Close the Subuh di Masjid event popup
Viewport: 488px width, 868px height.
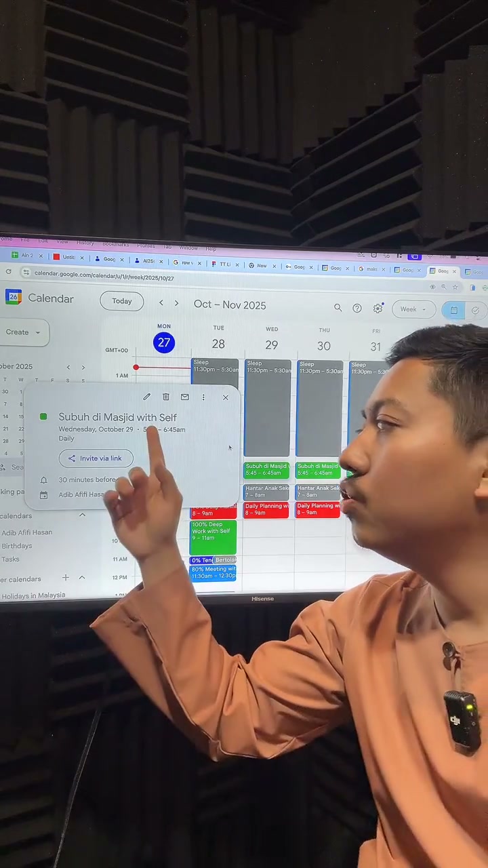pos(226,397)
